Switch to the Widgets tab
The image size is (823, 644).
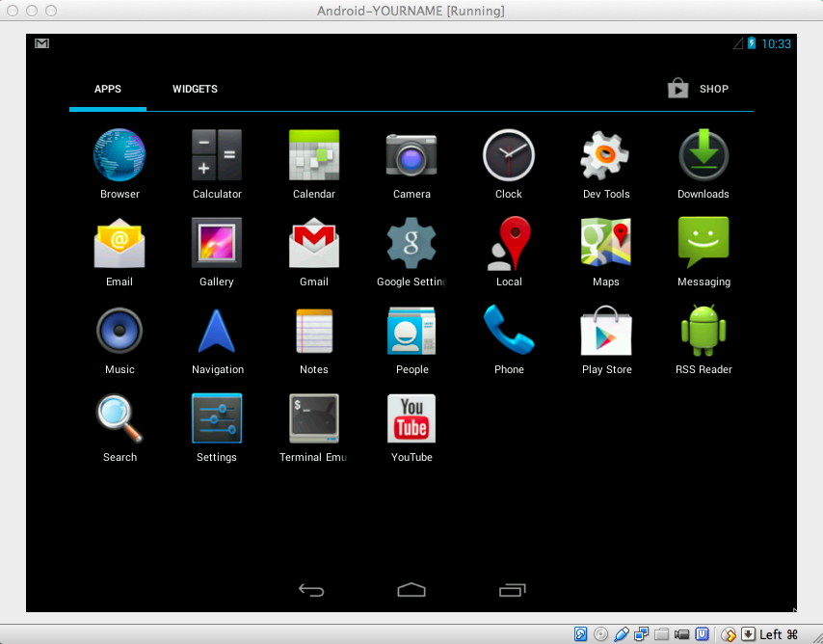click(195, 89)
